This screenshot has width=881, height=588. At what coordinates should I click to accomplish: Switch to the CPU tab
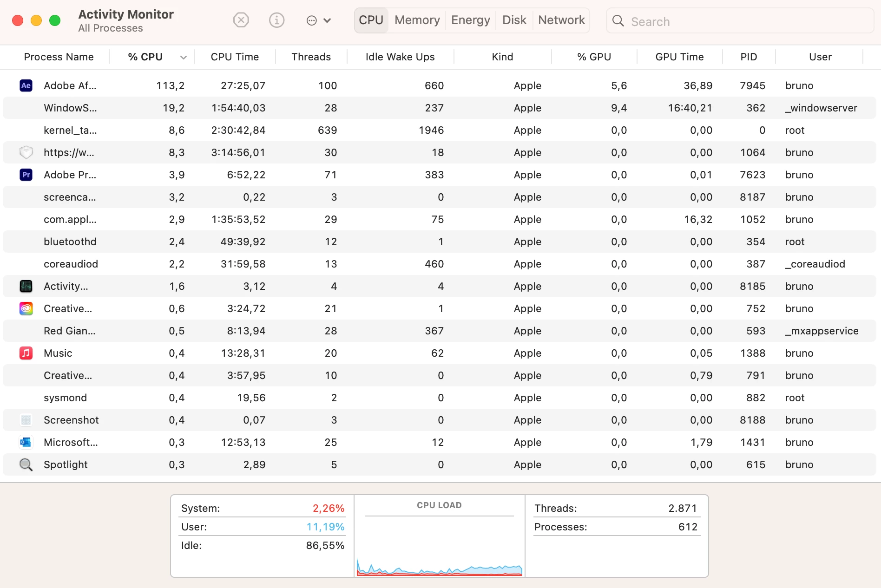coord(371,20)
